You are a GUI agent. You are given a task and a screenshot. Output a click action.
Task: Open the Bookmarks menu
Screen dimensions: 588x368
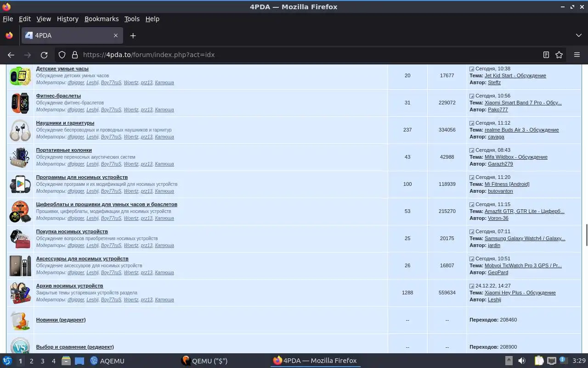pos(102,19)
